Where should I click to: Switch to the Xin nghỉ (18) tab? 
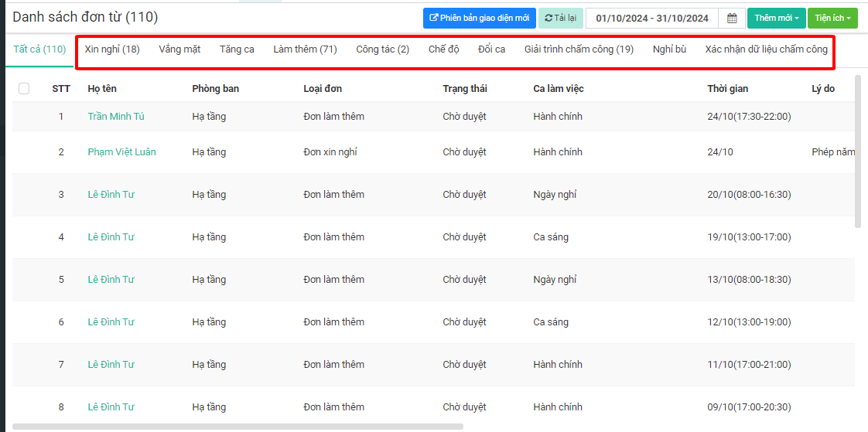(x=112, y=49)
